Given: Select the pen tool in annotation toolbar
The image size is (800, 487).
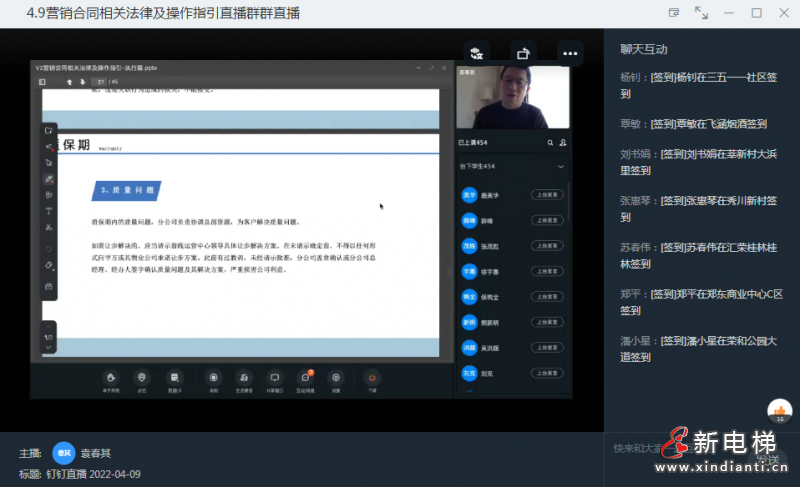Looking at the screenshot, I should pyautogui.click(x=48, y=179).
